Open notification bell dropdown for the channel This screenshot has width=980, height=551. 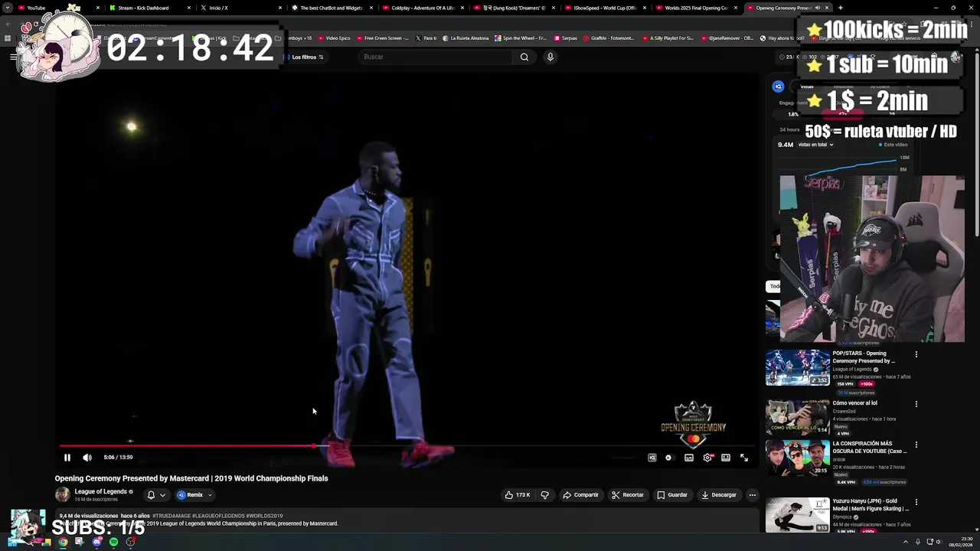[155, 495]
